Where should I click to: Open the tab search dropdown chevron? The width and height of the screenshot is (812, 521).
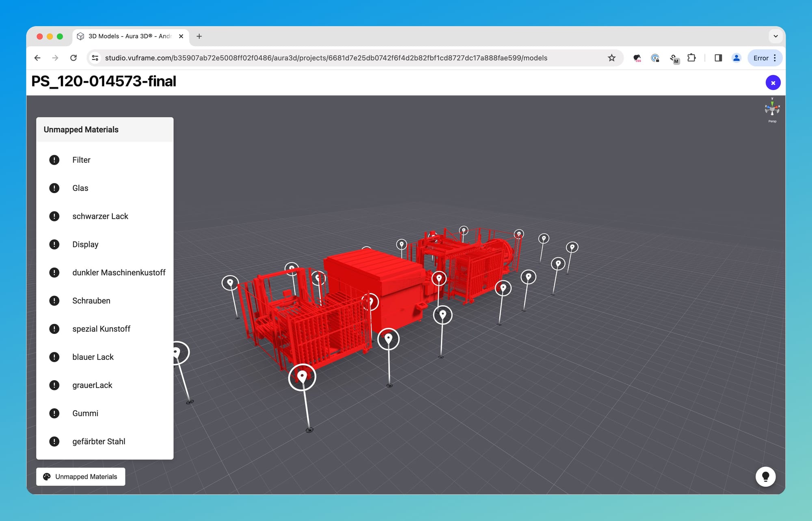[x=775, y=36]
